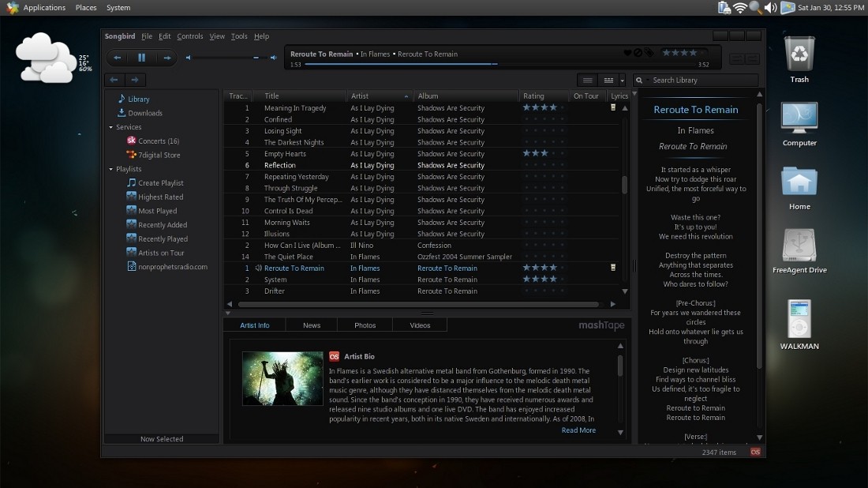The width and height of the screenshot is (868, 488).
Task: Open the Most Played playlist
Action: pyautogui.click(x=157, y=211)
